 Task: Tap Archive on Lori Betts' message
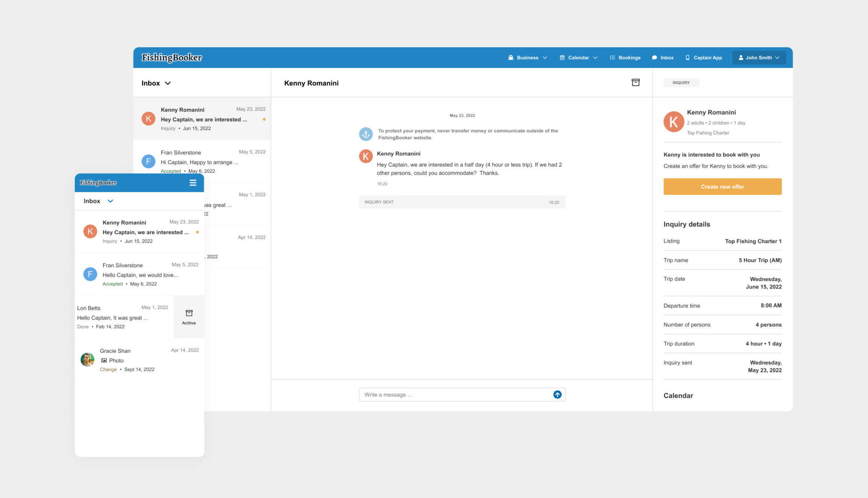click(x=189, y=316)
